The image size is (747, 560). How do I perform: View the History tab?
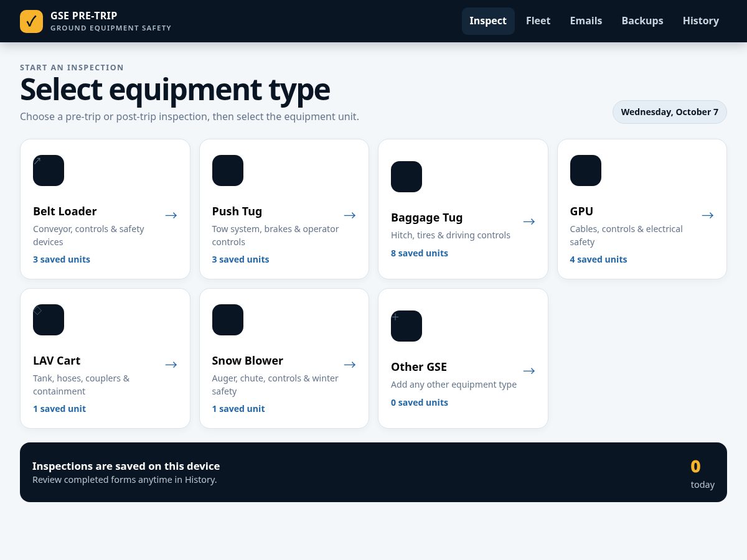point(701,21)
